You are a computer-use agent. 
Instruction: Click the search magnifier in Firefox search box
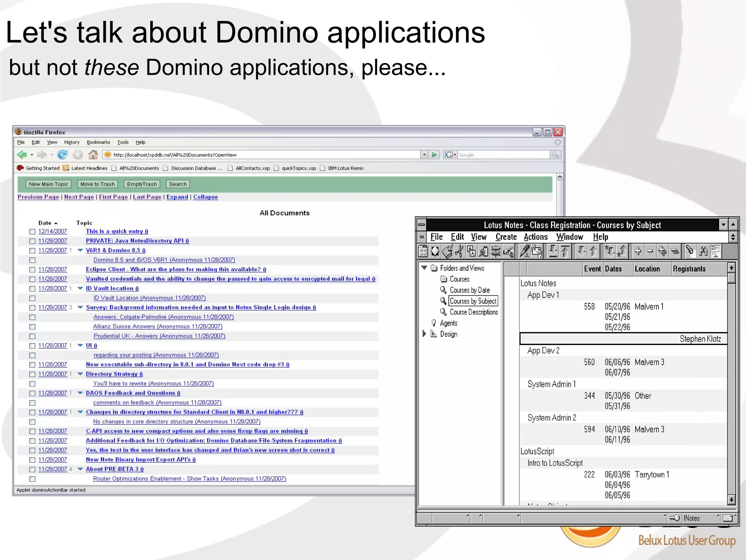[x=555, y=155]
